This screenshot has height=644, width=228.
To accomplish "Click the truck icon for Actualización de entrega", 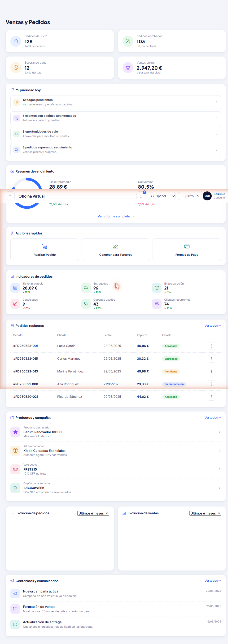I will [15, 624].
